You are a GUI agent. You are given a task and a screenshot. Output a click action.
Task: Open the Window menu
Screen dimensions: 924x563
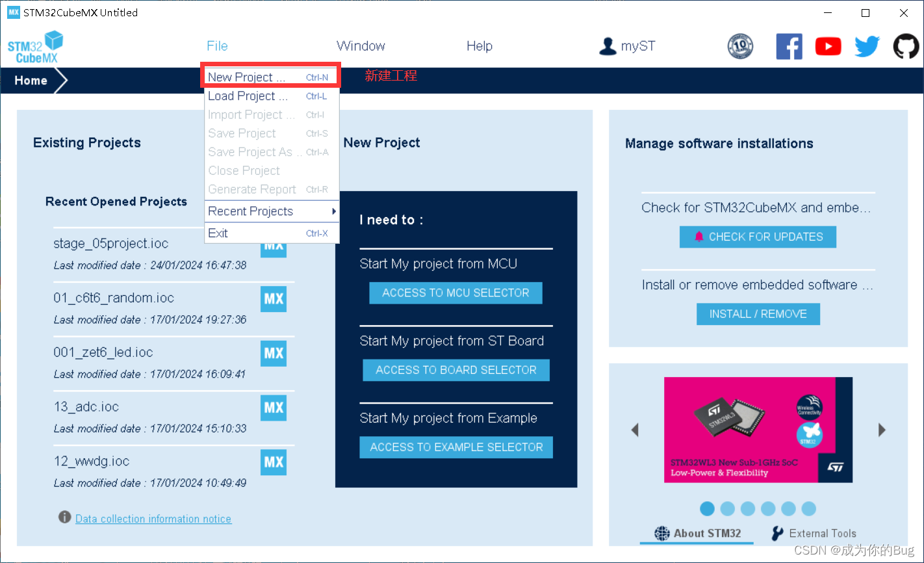pyautogui.click(x=361, y=46)
